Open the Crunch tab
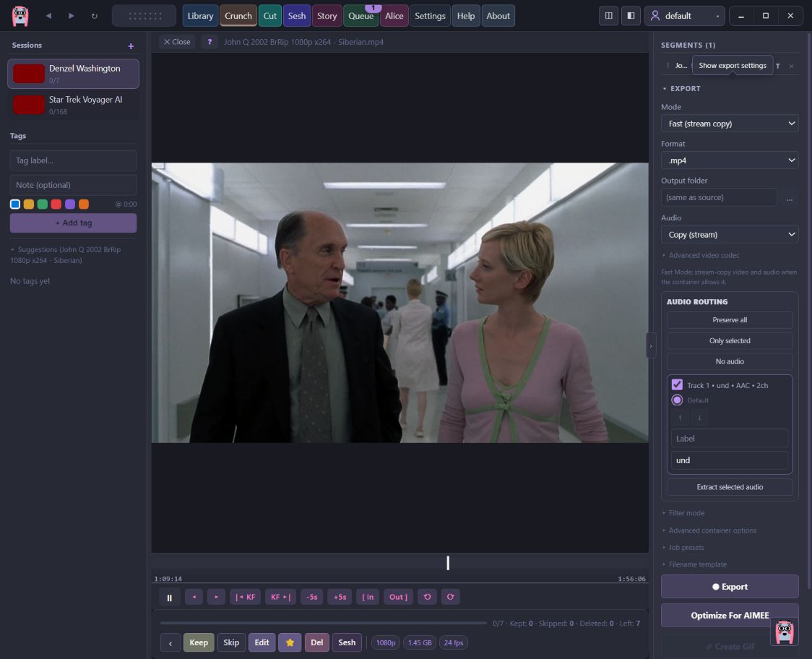This screenshot has height=659, width=812. pyautogui.click(x=238, y=16)
